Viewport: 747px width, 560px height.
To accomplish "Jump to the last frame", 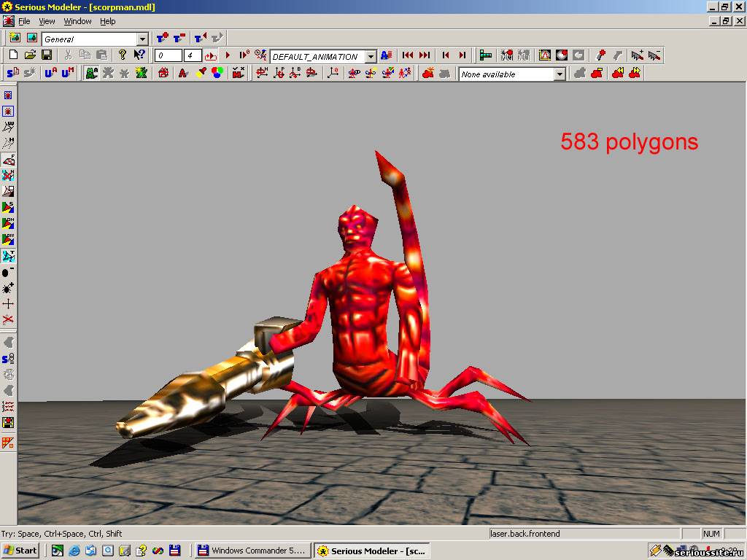I will pyautogui.click(x=424, y=55).
